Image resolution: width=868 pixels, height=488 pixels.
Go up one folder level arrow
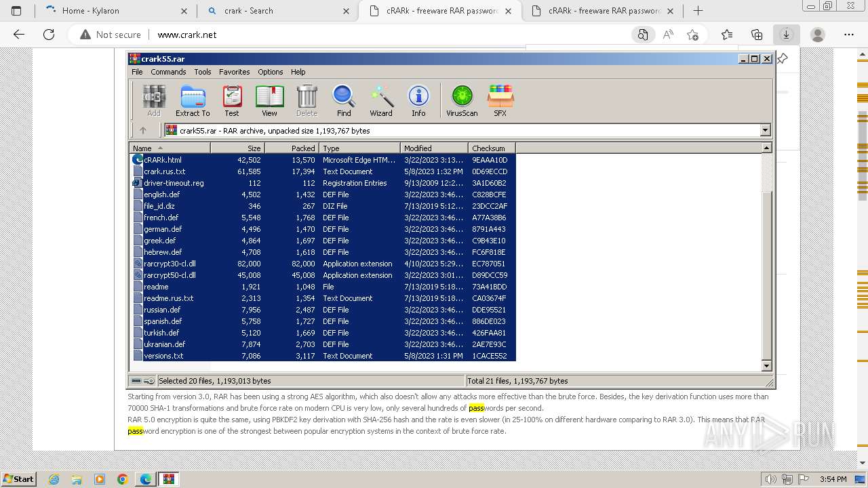coord(143,130)
